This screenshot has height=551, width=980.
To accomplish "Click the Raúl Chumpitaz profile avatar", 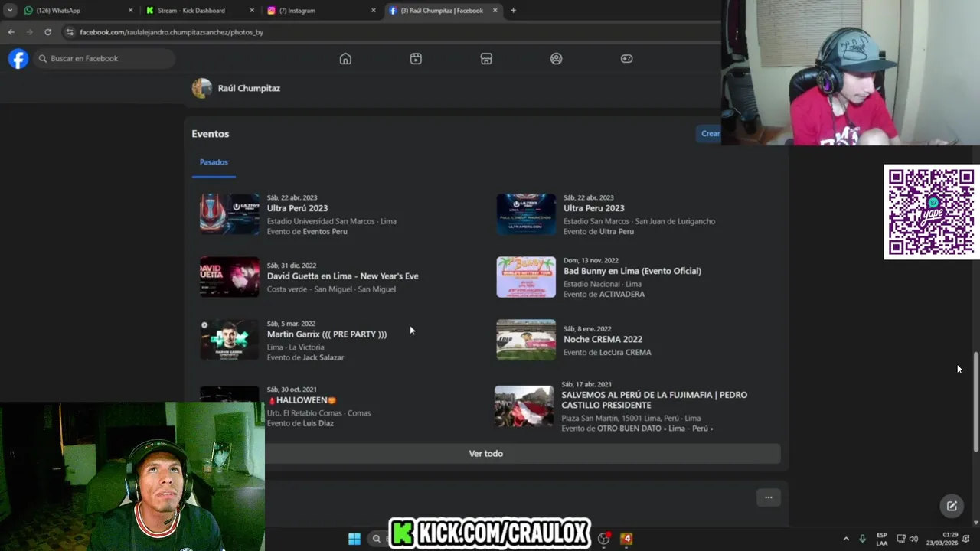I will pos(201,88).
